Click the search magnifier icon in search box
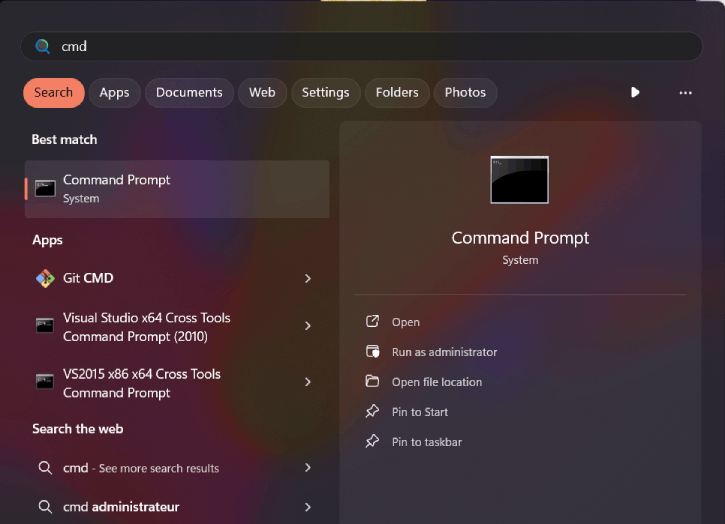 click(x=43, y=46)
